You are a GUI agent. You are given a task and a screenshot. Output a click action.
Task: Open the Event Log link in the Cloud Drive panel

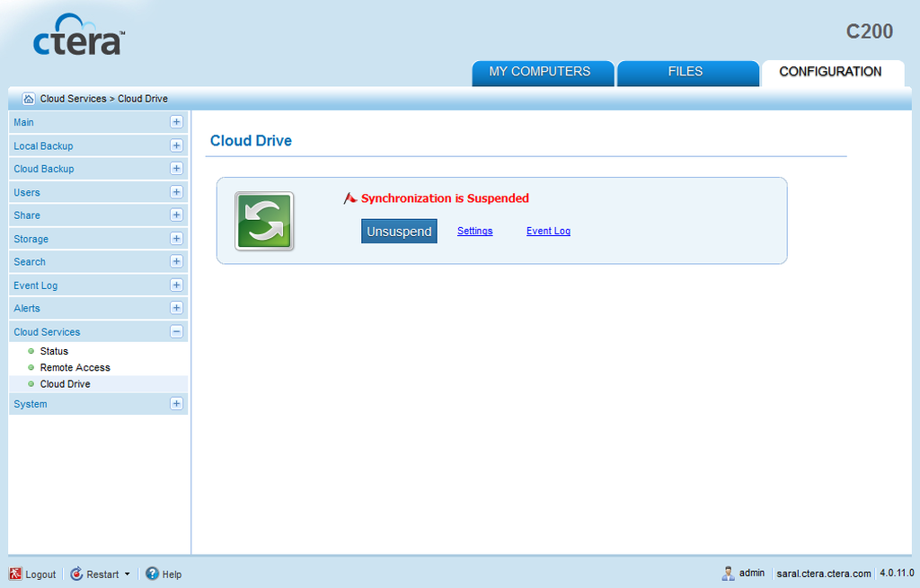click(548, 231)
